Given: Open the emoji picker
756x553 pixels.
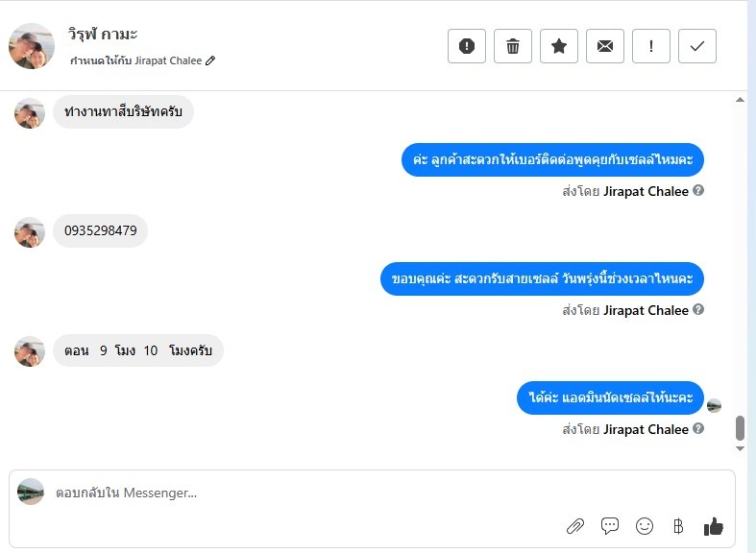Looking at the screenshot, I should [645, 526].
